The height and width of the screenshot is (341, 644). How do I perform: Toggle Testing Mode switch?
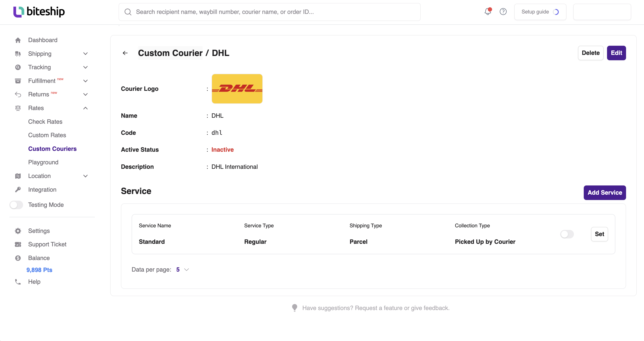tap(16, 205)
